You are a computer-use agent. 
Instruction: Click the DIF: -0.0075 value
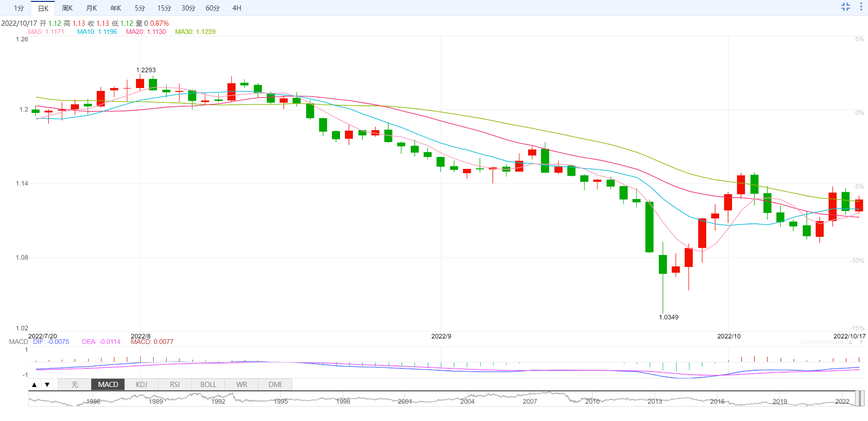(51, 342)
